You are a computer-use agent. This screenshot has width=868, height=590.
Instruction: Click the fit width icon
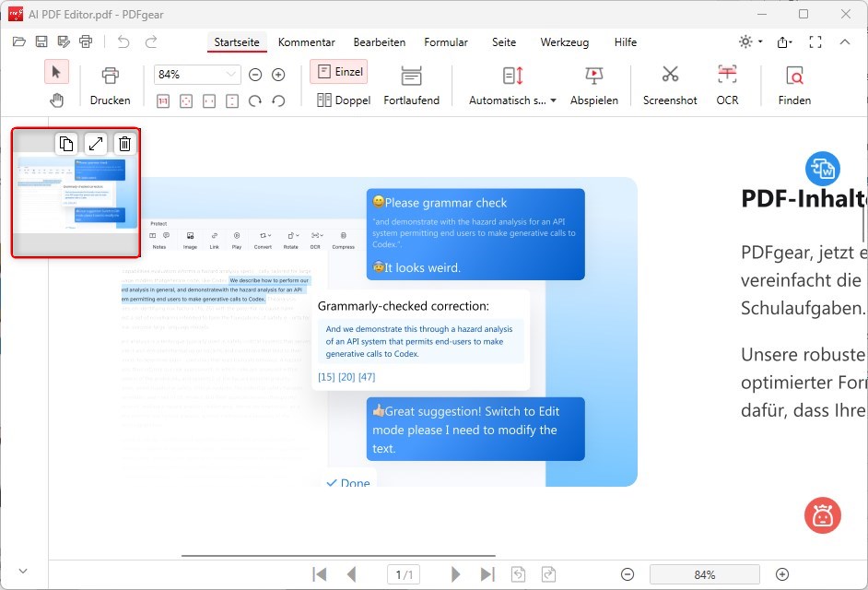point(209,101)
